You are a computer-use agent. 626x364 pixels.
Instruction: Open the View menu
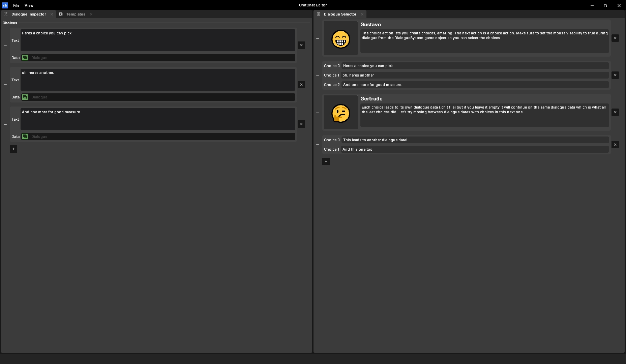29,5
